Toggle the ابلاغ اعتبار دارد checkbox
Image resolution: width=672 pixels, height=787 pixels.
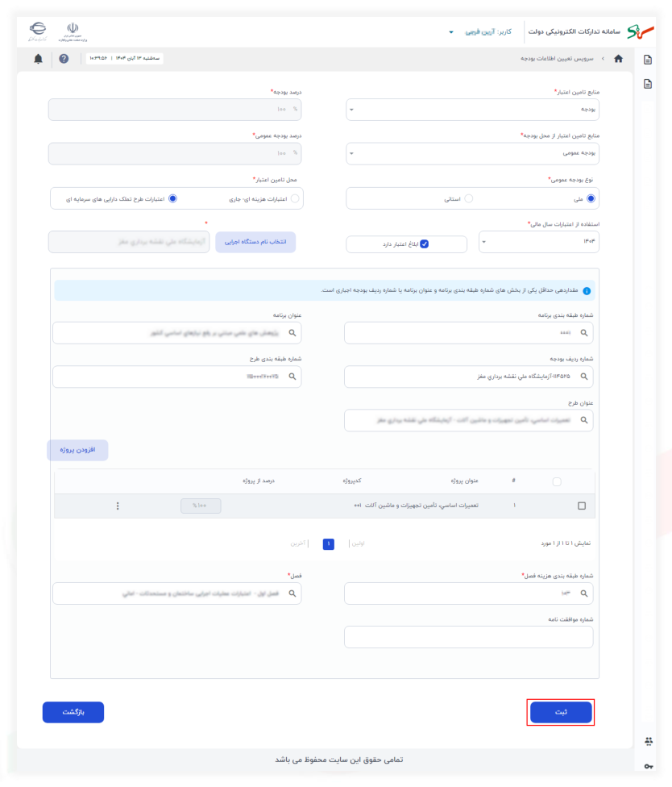[425, 244]
